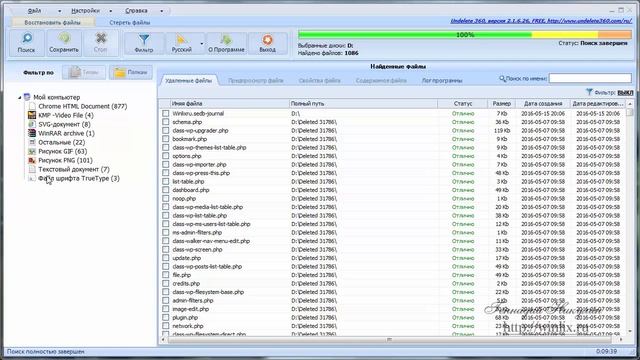Open the Свойства файла tab

tap(320, 80)
